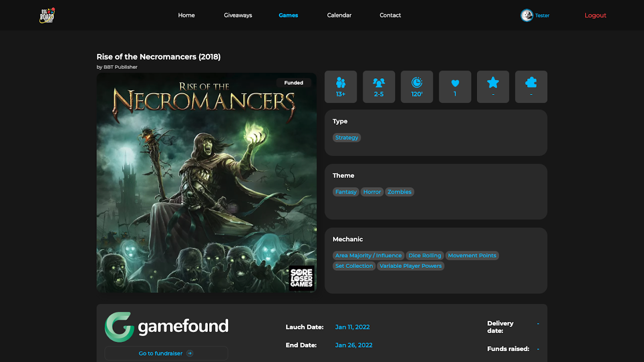The image size is (644, 362).
Task: Open the Tester username link
Action: 542,15
